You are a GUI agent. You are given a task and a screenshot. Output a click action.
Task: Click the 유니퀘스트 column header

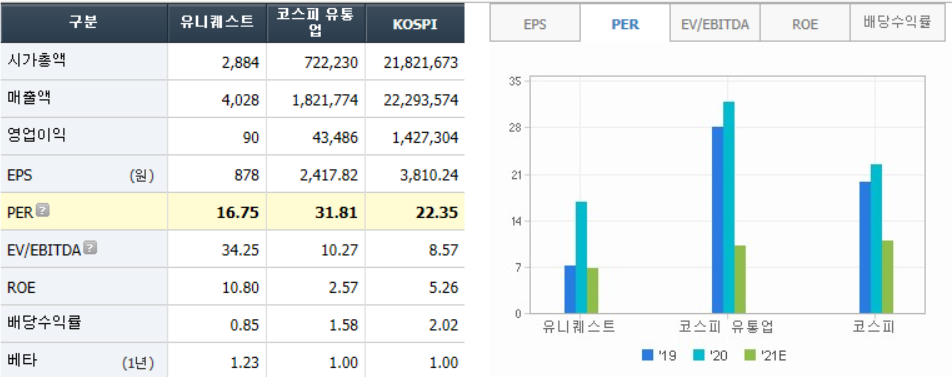coord(217,22)
